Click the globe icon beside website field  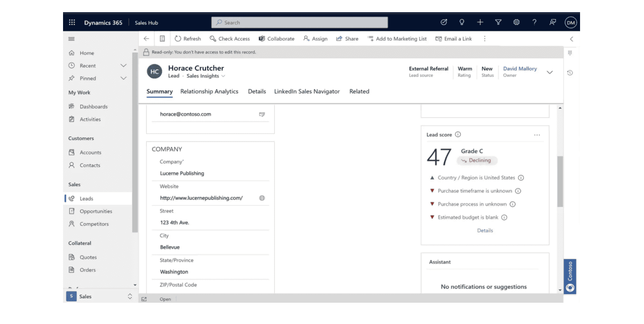click(x=262, y=198)
